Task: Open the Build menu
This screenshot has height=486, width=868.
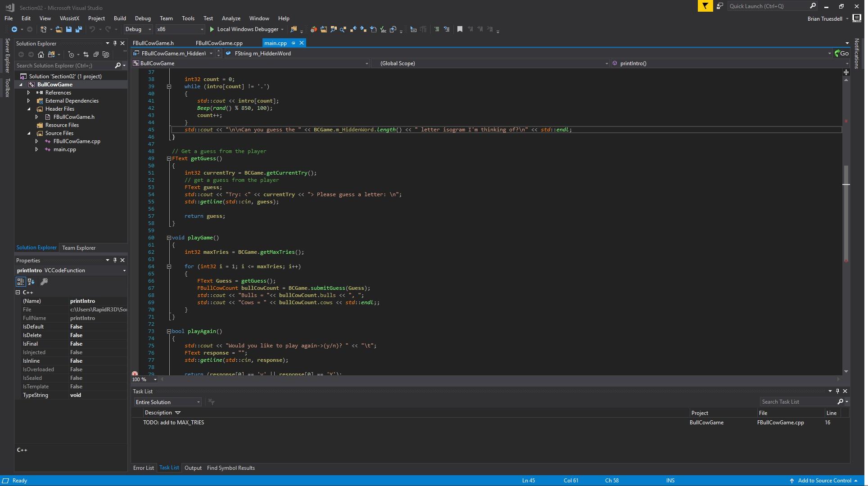Action: [120, 18]
